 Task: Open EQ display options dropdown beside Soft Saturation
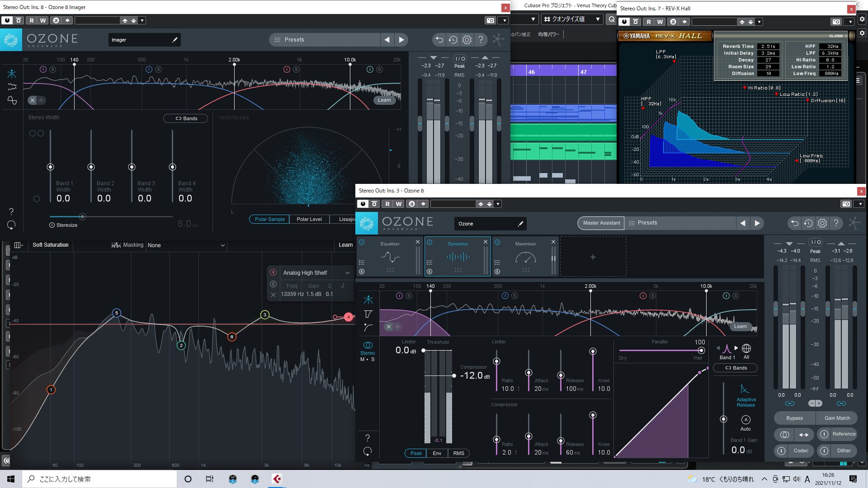19,245
